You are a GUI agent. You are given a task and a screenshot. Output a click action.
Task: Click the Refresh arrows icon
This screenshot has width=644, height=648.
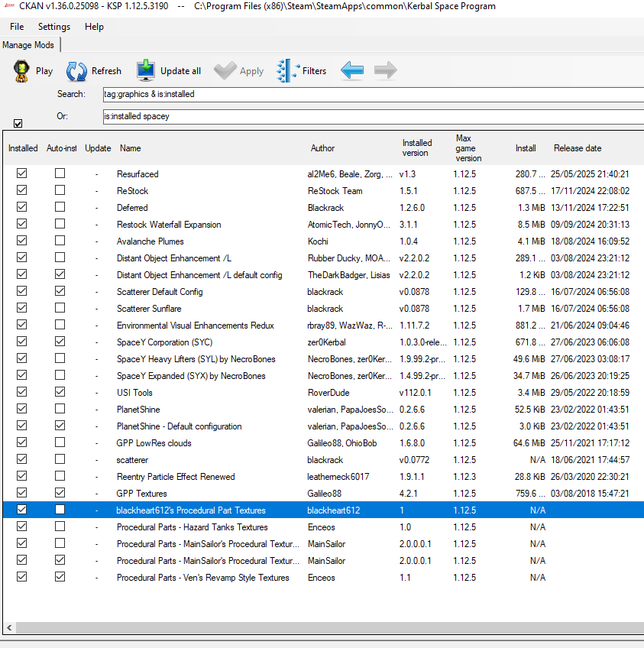[76, 71]
